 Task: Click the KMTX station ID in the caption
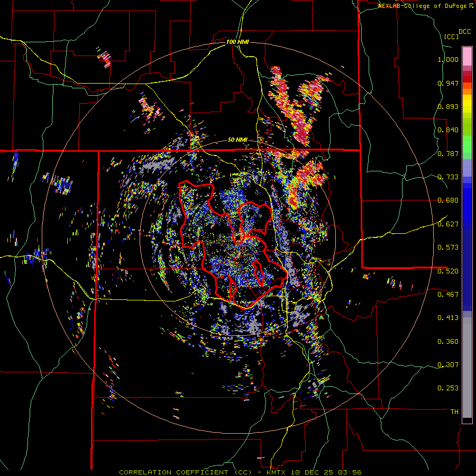(277, 472)
